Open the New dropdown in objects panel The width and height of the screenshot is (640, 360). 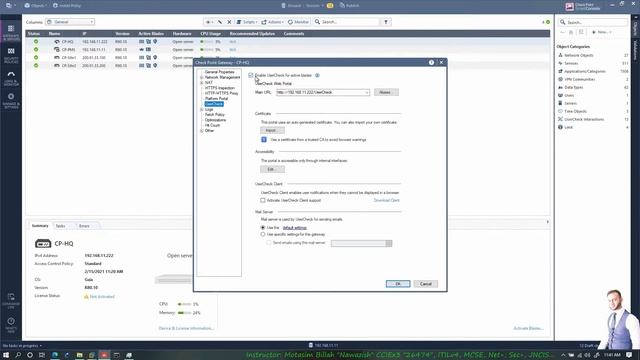[x=602, y=32]
